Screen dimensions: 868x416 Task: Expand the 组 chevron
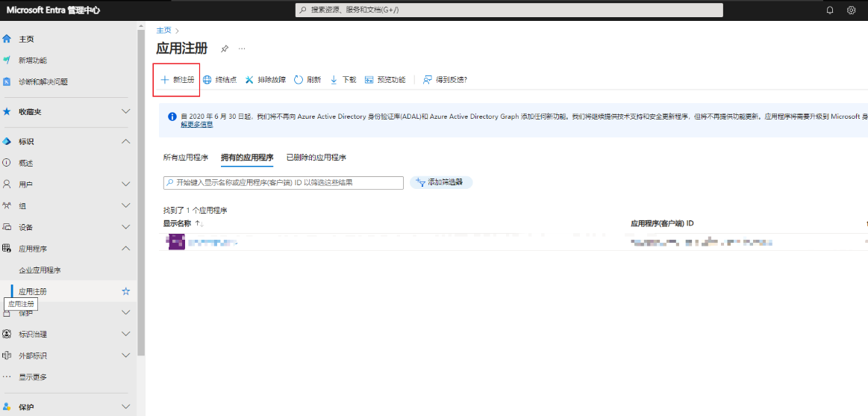tap(126, 205)
